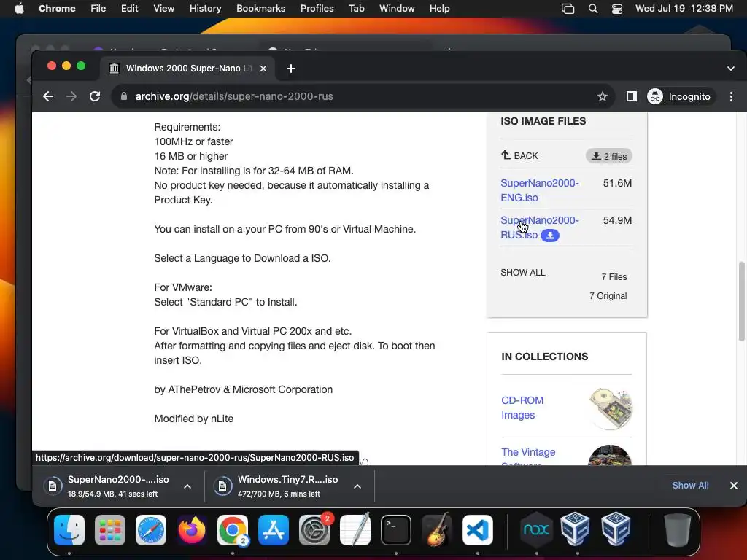Screen dimensions: 747x560
Task: Reload the archive.org page
Action: pos(95,96)
